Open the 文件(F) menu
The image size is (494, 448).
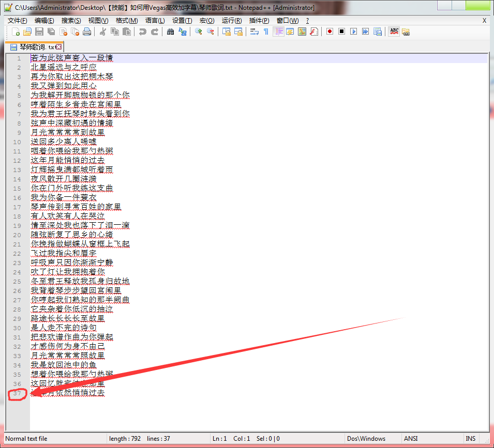pos(17,21)
